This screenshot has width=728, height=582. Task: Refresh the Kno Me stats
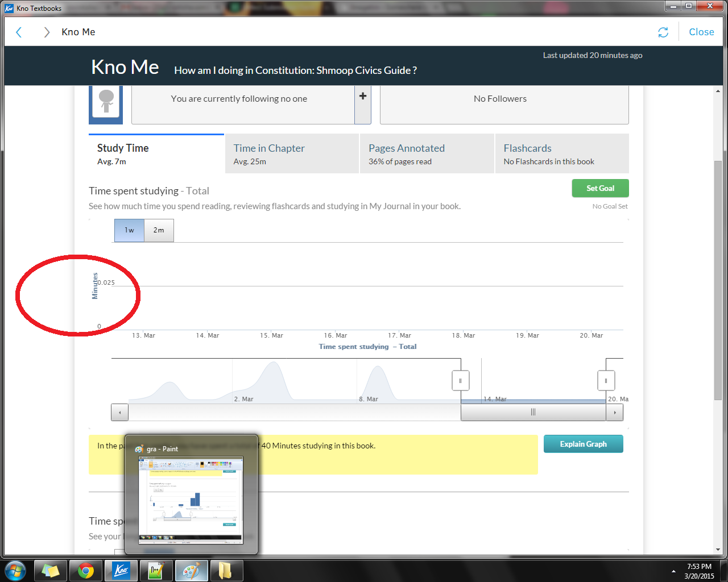pyautogui.click(x=663, y=32)
